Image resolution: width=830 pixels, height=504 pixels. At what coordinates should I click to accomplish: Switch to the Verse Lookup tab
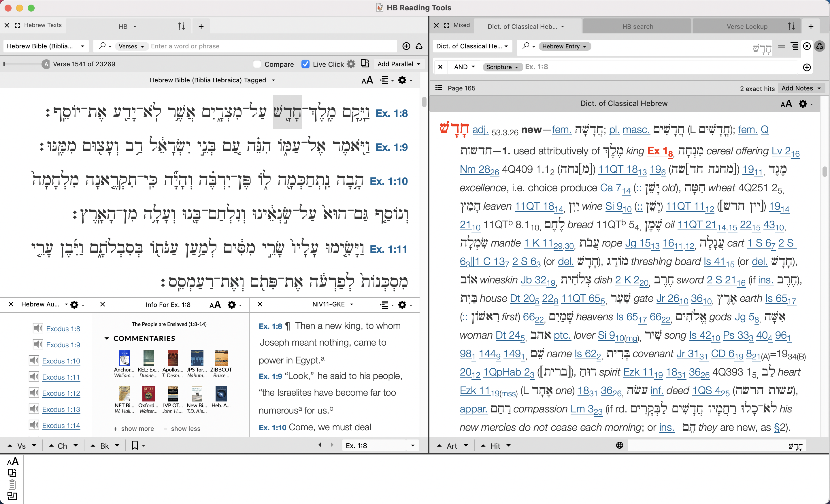(746, 26)
